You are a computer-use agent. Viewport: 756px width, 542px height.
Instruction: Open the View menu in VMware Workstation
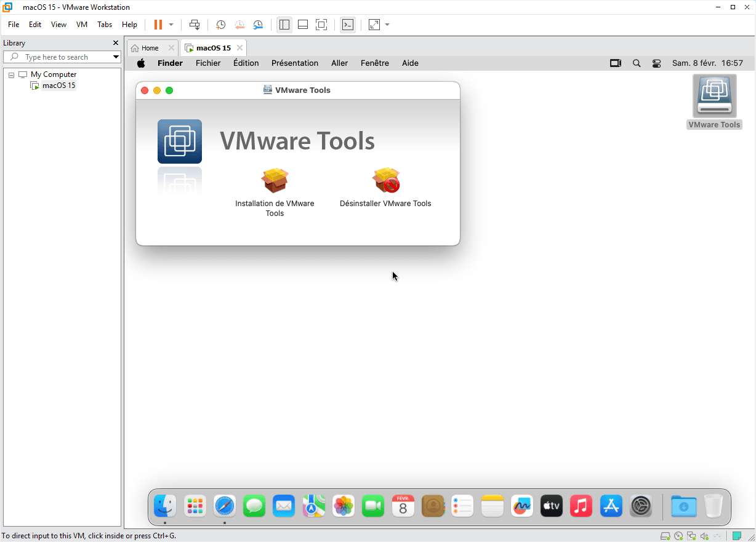58,25
